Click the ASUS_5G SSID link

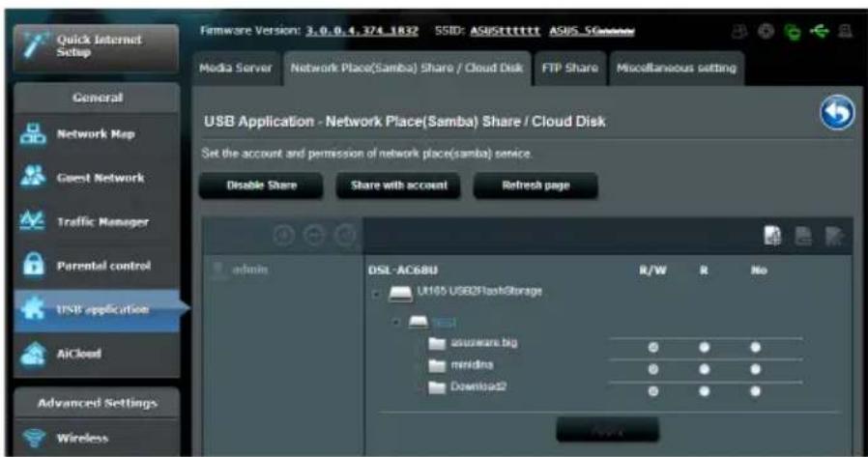tap(592, 31)
